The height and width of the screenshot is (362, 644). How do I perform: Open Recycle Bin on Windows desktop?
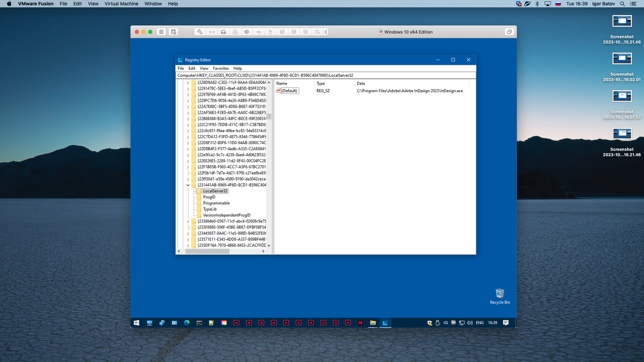(x=500, y=294)
